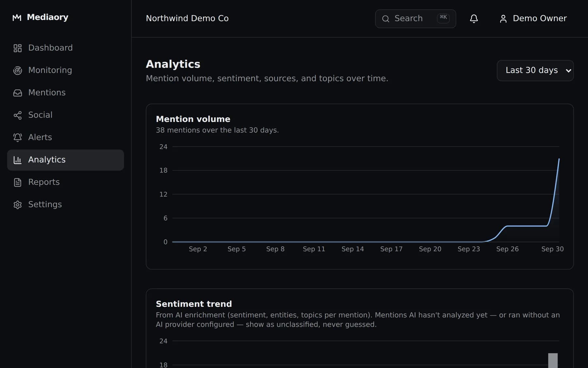
Task: Click the Sep 2 axis label
Action: [198, 249]
